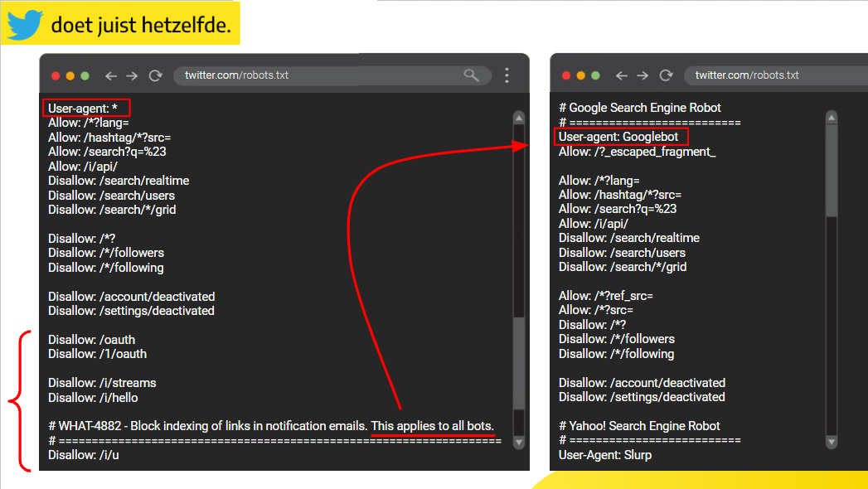This screenshot has width=868, height=489.
Task: Click the right window scrollbar thumb
Action: 832,171
